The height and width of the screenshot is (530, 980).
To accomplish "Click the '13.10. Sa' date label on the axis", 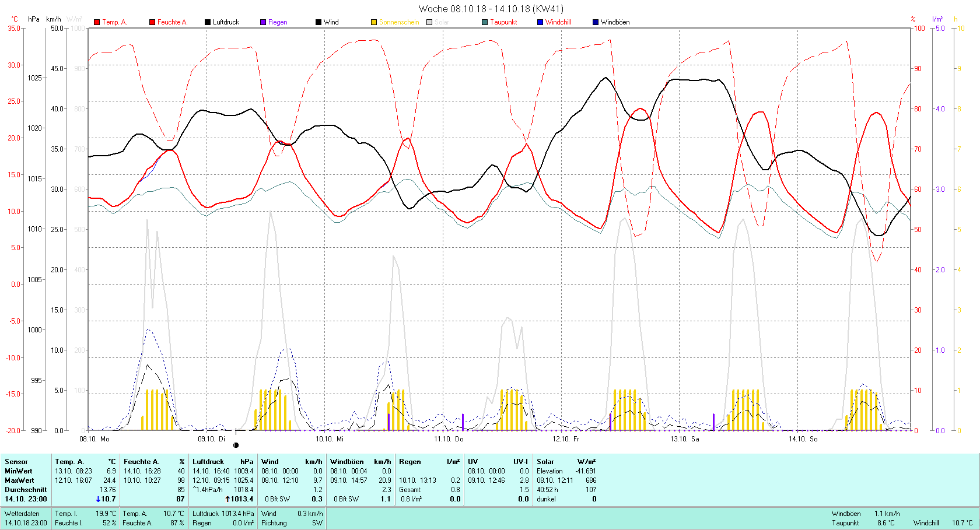I will [685, 439].
